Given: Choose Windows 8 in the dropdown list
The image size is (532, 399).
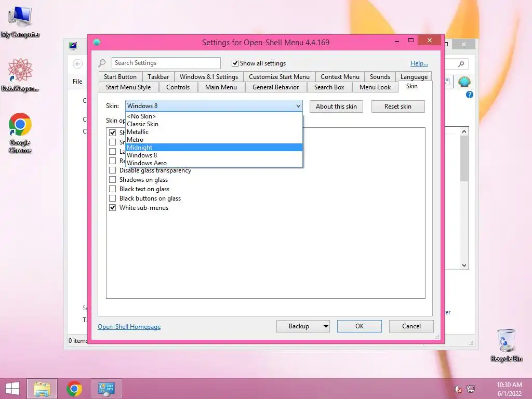Looking at the screenshot, I should tap(214, 155).
